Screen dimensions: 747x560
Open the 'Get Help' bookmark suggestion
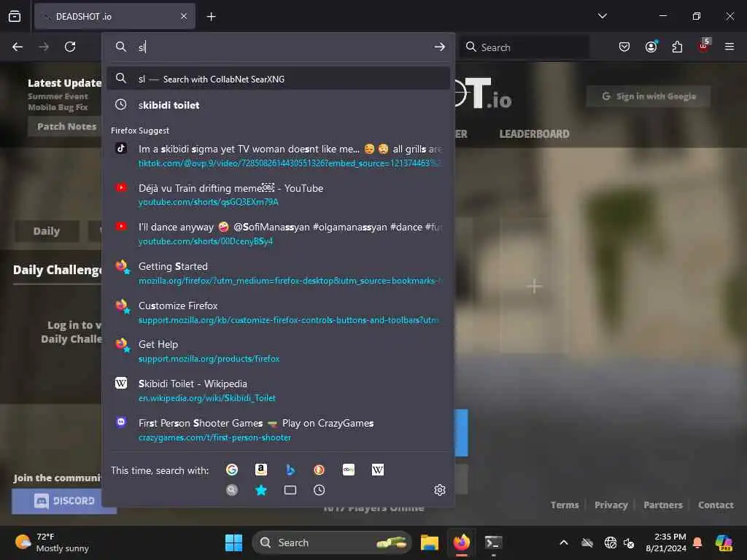click(x=279, y=351)
